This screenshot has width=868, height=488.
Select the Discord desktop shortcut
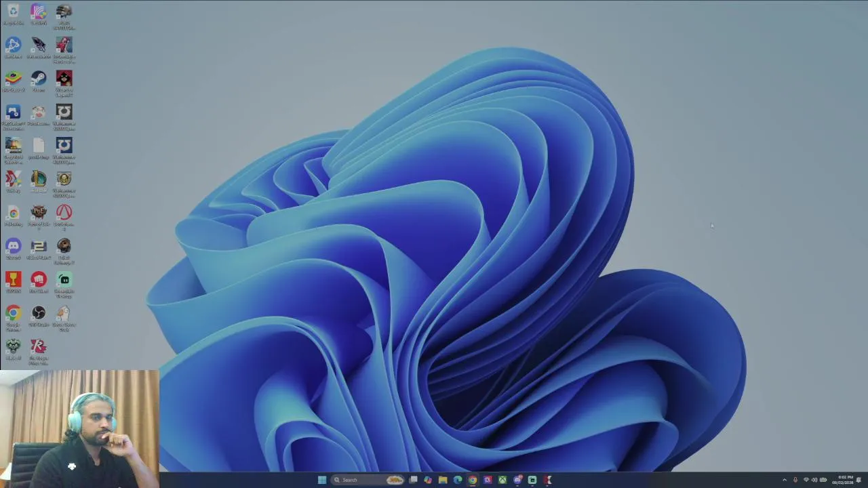(13, 249)
